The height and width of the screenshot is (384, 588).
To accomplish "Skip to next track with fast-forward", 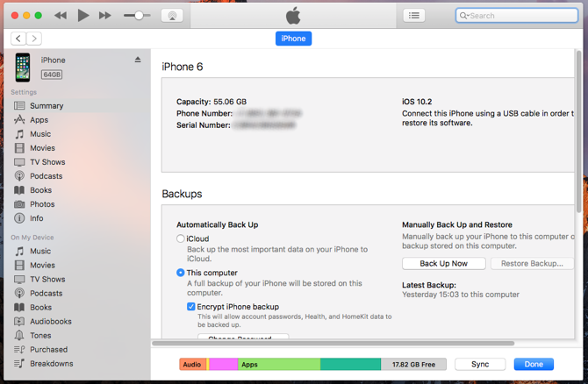I will click(104, 16).
